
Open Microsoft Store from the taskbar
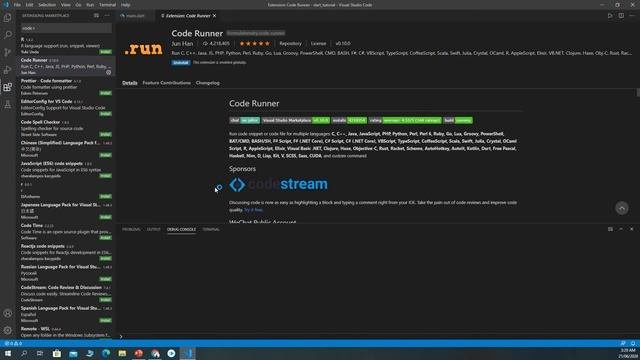click(x=57, y=353)
